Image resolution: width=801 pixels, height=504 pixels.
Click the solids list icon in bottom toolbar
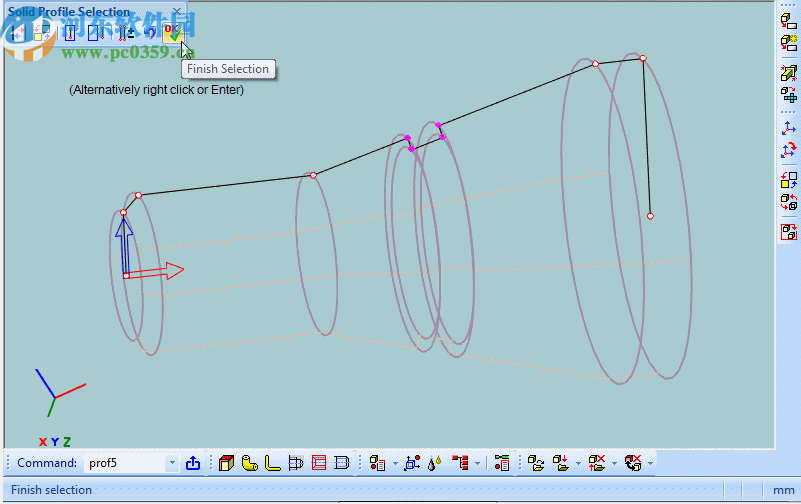(x=378, y=463)
